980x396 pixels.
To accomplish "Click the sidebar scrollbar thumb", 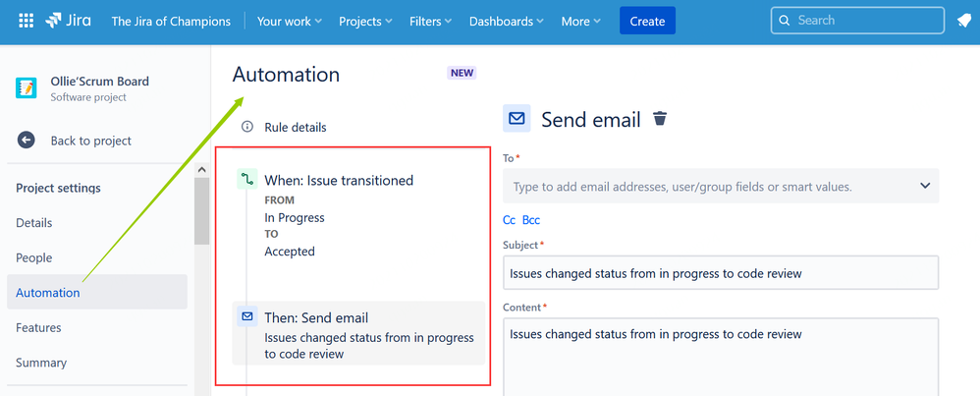I will coord(202,211).
